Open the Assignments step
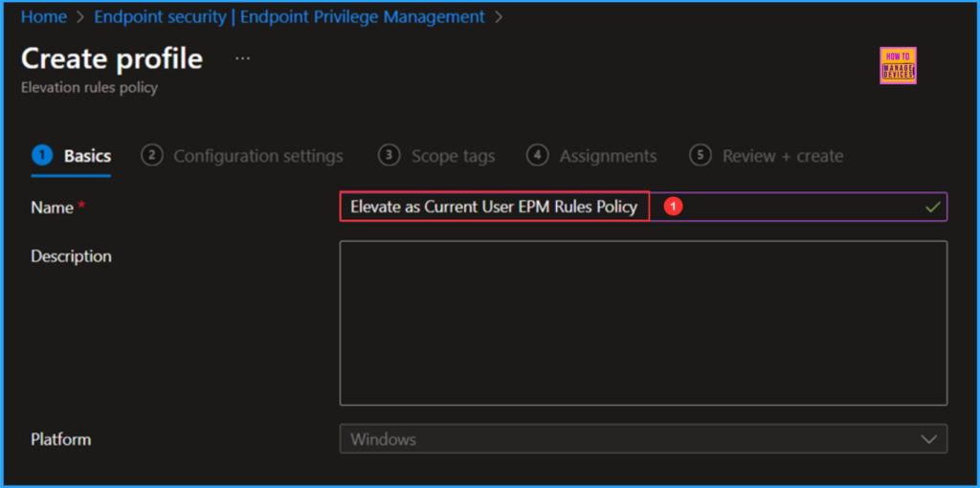This screenshot has width=980, height=488. tap(591, 156)
